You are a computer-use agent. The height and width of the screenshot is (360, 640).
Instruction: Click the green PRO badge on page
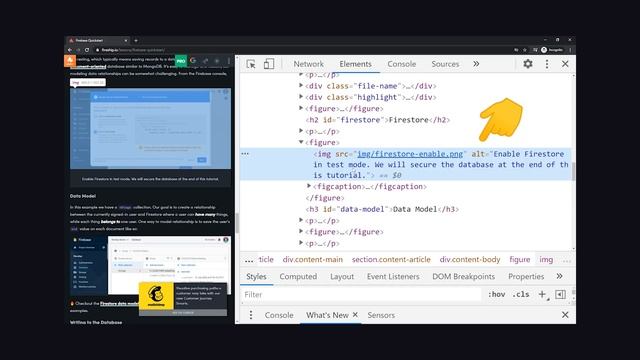(181, 61)
